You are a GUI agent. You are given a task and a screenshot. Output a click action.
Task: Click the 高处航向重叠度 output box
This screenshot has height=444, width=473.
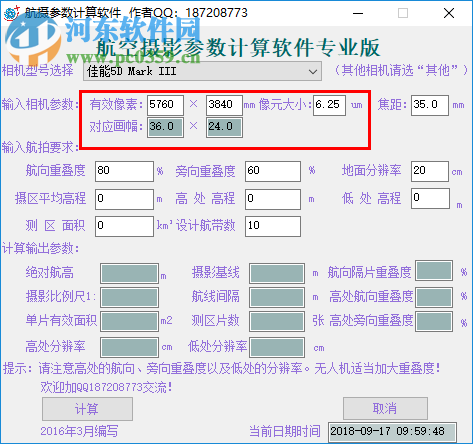[434, 297]
